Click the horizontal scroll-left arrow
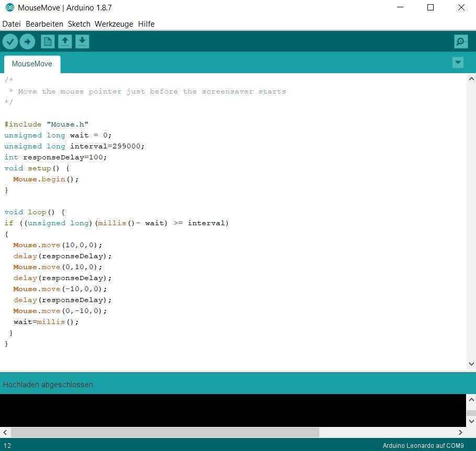Screen dimensions: 476x451 pos(5,432)
